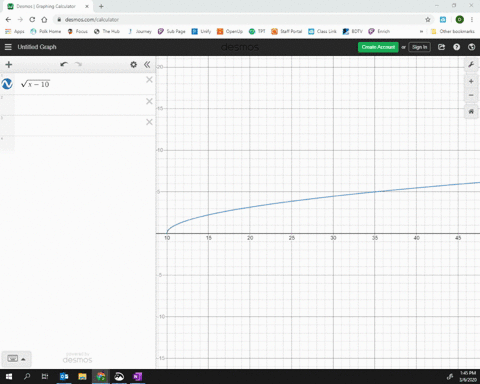The height and width of the screenshot is (384, 480).
Task: Open the Unify bookmark
Action: coord(201,31)
